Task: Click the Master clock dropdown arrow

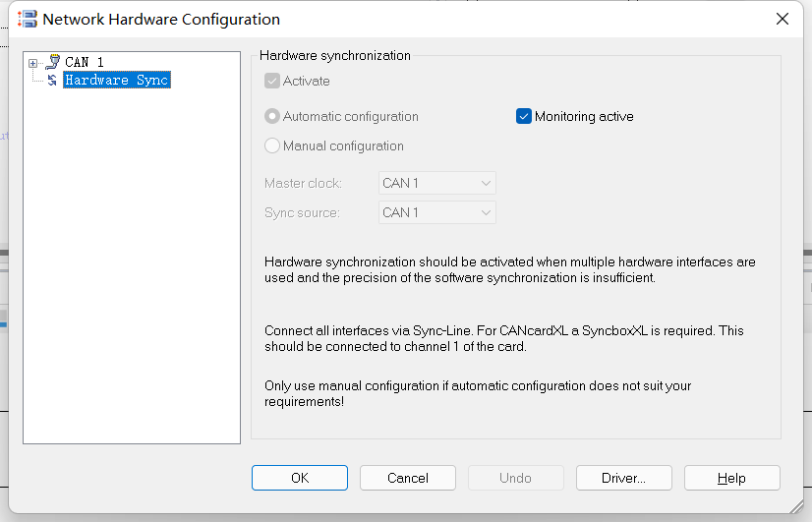Action: pos(486,183)
